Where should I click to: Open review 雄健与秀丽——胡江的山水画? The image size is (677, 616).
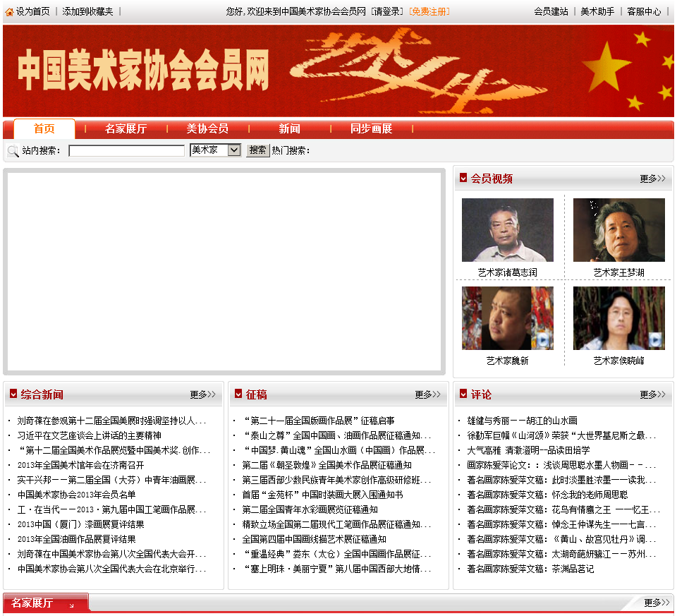(x=522, y=421)
